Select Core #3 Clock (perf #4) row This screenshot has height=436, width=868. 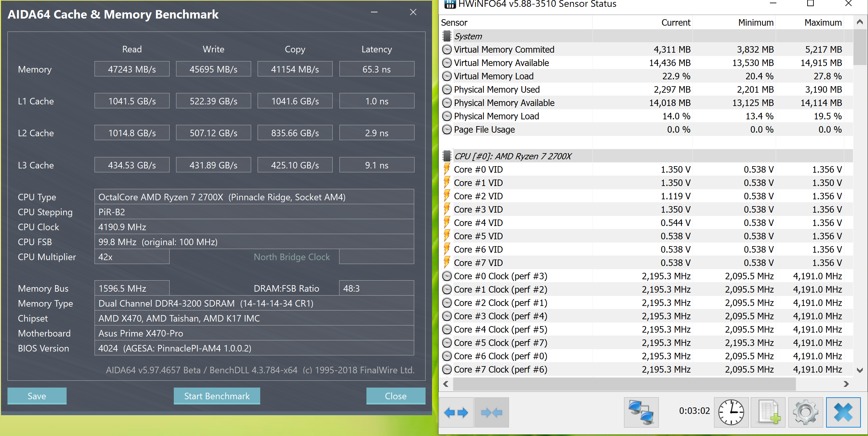(x=646, y=316)
